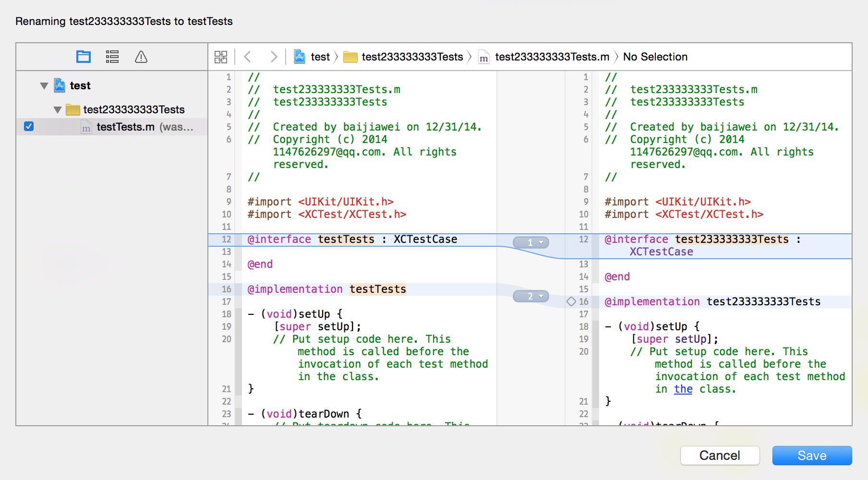The height and width of the screenshot is (480, 868).
Task: Open the change 2 dropdown badge
Action: 531,296
